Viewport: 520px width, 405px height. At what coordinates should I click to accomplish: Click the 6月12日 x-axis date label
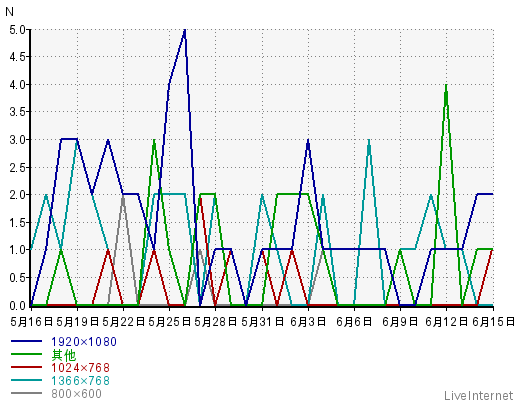pos(447,322)
